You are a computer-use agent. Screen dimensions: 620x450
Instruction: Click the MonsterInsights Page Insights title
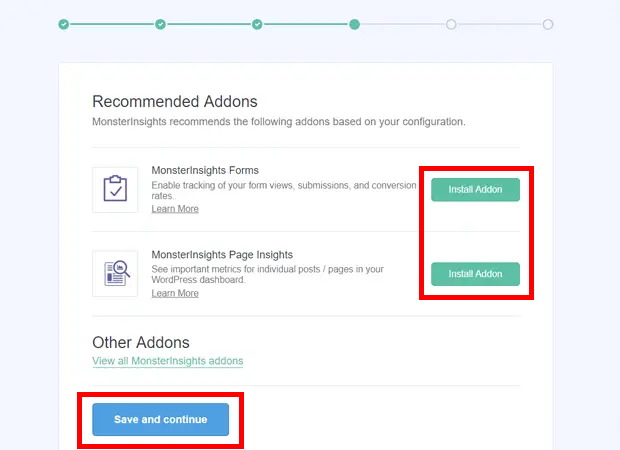[222, 255]
